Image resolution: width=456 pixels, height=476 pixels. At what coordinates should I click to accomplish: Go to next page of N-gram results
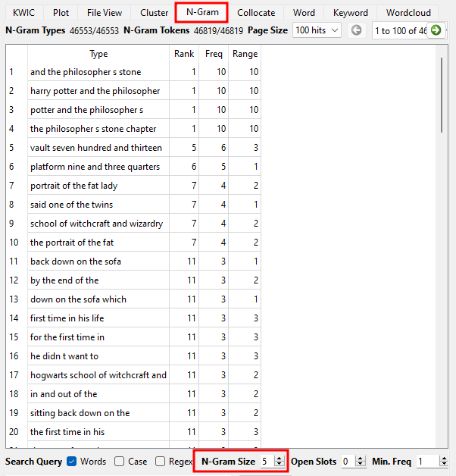point(436,30)
